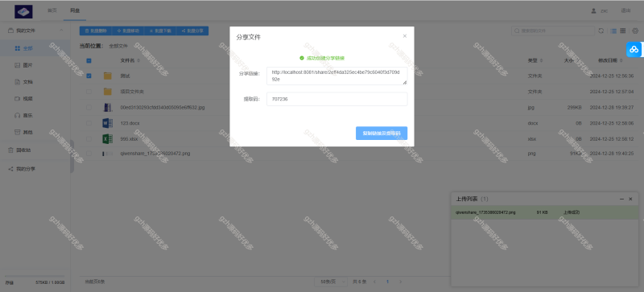644x292 pixels.
Task: Switch to grid view mode icon
Action: (x=622, y=31)
